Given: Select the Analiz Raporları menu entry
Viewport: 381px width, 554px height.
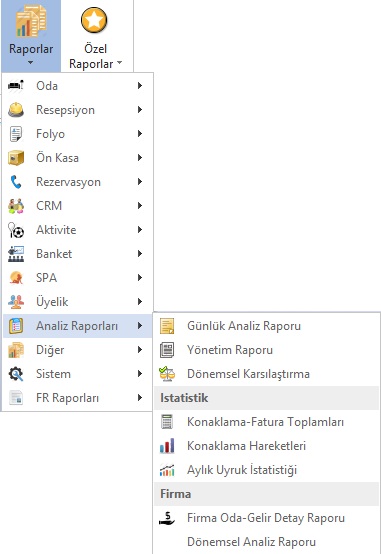Looking at the screenshot, I should tap(78, 326).
